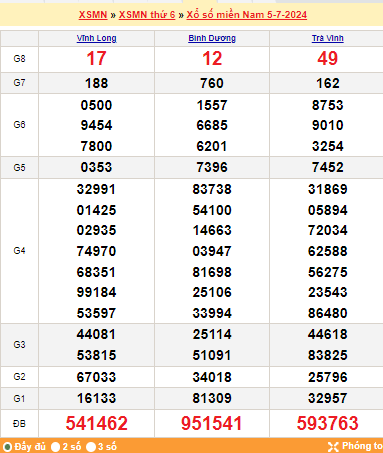
Task: Click G4 number 31869
Action: coord(328,189)
